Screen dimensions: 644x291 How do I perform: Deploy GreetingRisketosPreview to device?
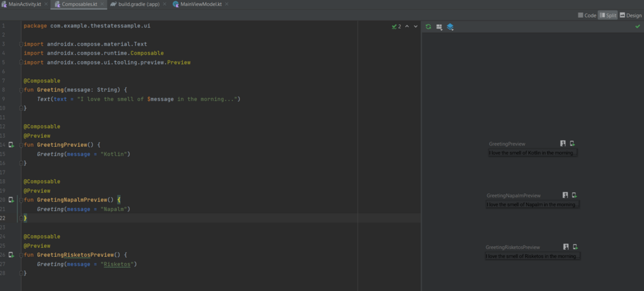click(x=575, y=247)
